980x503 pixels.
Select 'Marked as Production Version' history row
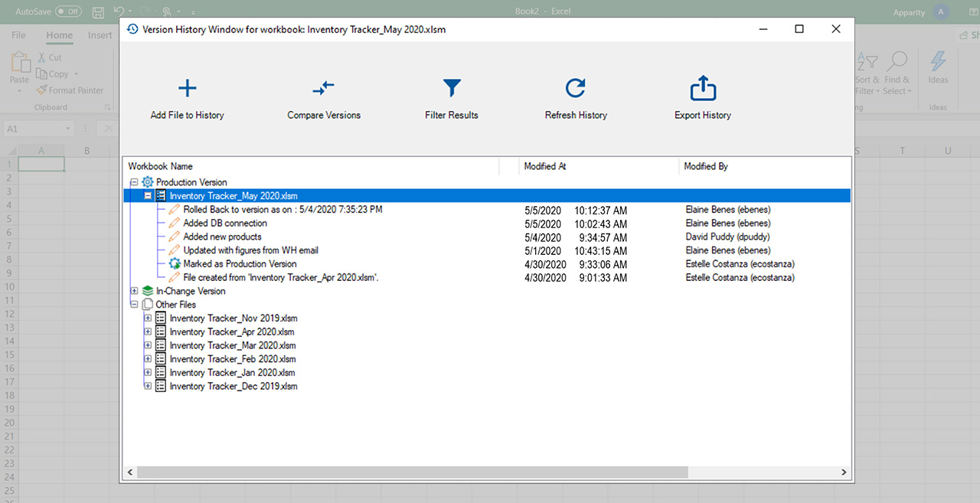click(x=240, y=264)
